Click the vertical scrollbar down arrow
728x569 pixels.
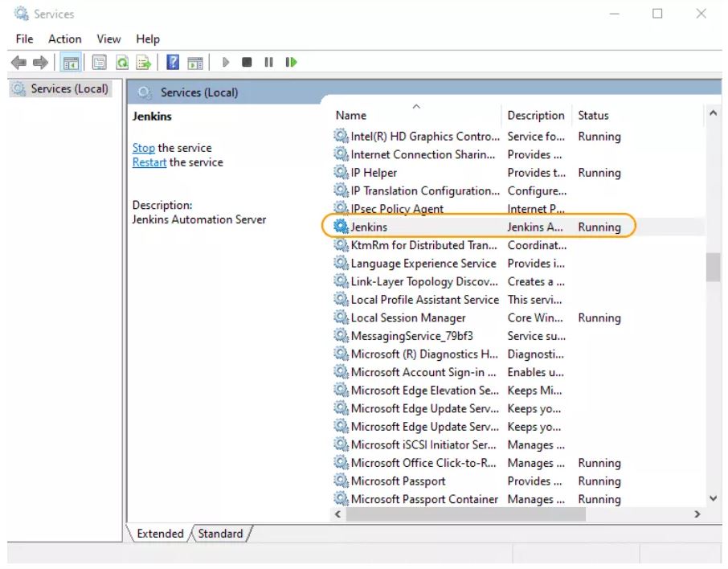[x=711, y=498]
